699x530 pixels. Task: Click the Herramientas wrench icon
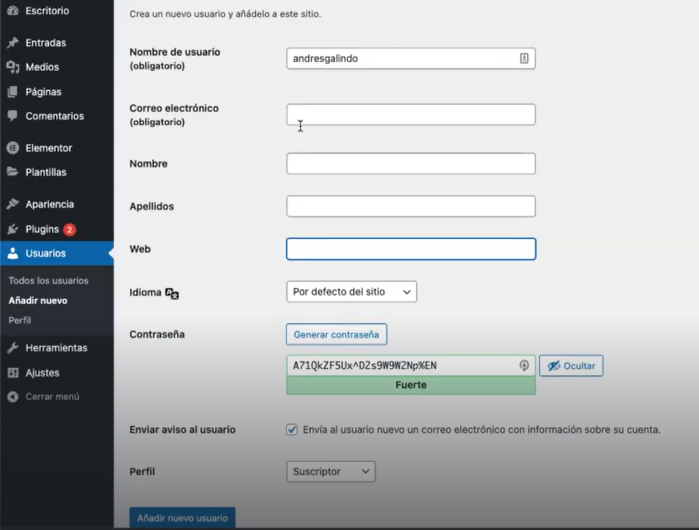[13, 348]
